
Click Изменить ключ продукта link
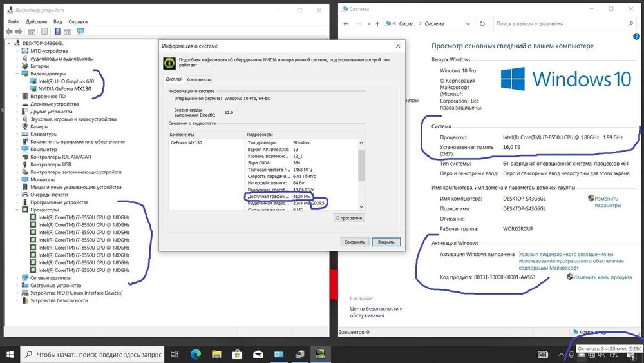coord(602,277)
